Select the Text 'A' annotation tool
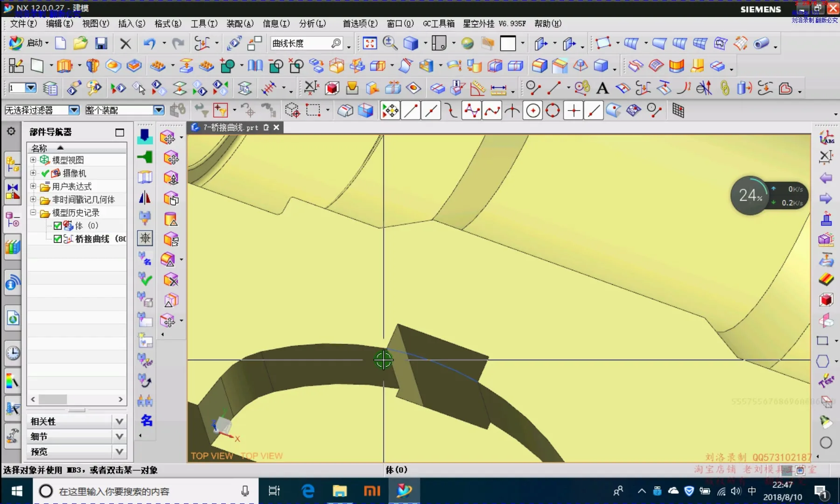840x504 pixels. click(602, 88)
